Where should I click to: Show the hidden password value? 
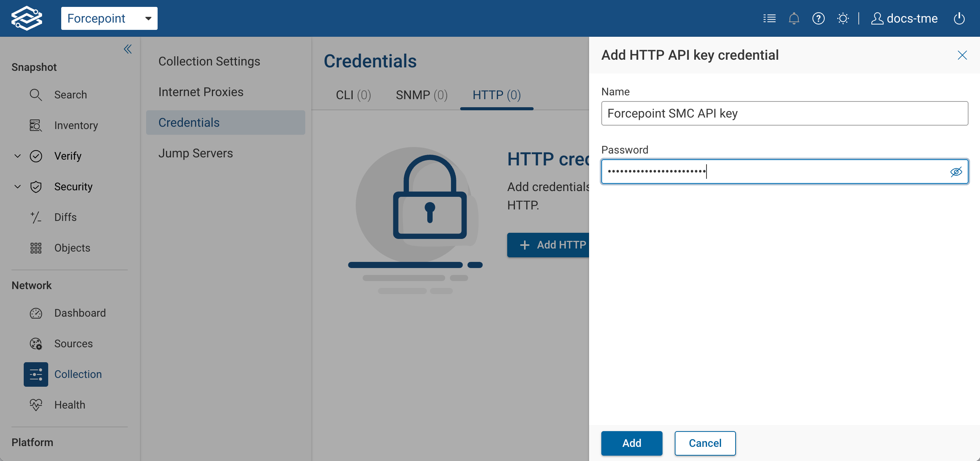point(956,172)
